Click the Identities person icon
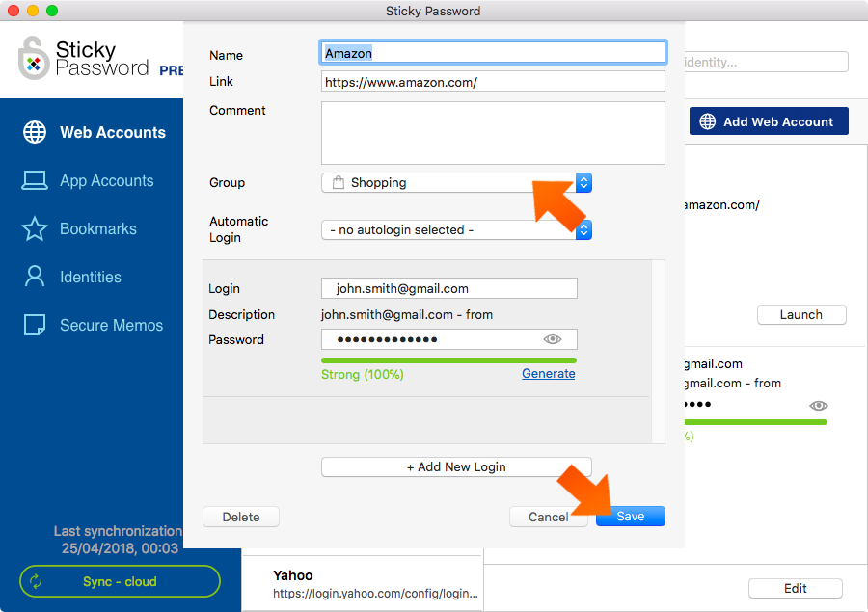The width and height of the screenshot is (868, 612). click(35, 276)
